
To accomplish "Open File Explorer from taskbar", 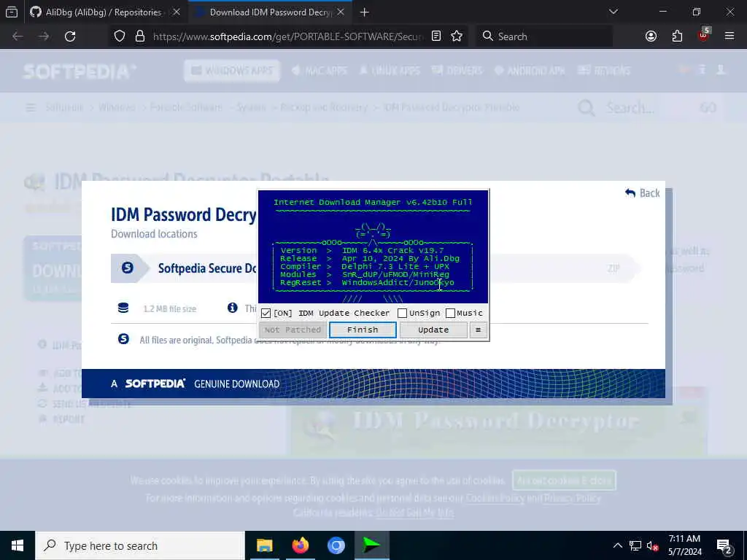I will tap(264, 545).
